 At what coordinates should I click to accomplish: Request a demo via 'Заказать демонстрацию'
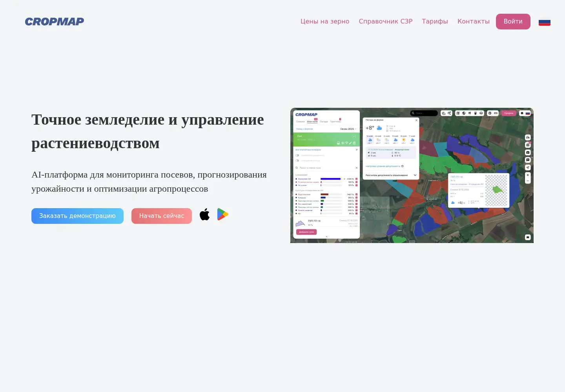[77, 216]
